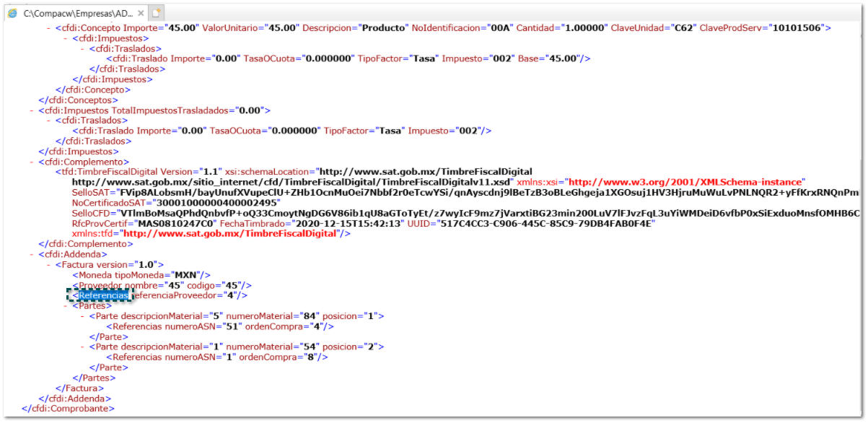The width and height of the screenshot is (868, 423).
Task: Collapse the cfdi:Concepto Importe node
Action: (x=49, y=28)
